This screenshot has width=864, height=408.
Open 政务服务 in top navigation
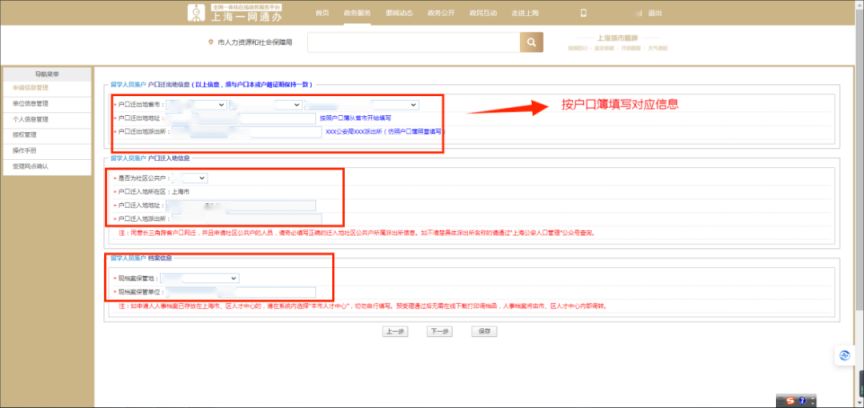pyautogui.click(x=358, y=13)
